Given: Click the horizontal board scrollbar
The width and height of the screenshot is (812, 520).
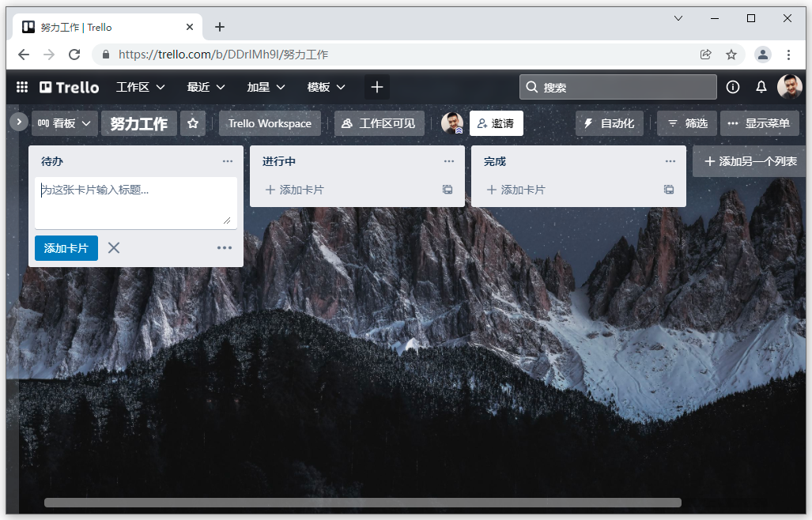Looking at the screenshot, I should tap(362, 503).
